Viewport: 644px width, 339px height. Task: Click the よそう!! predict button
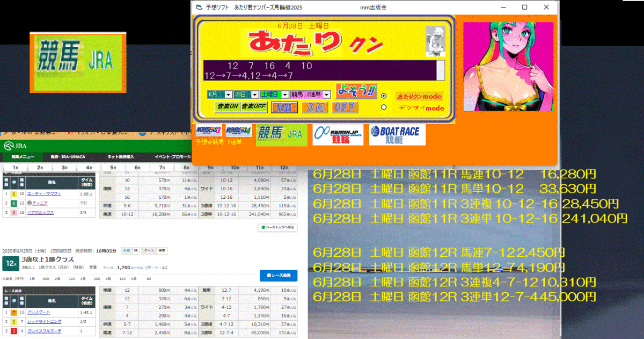[x=356, y=91]
